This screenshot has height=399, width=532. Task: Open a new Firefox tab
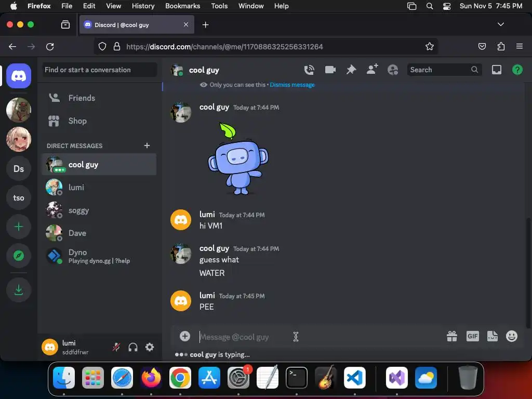[205, 25]
